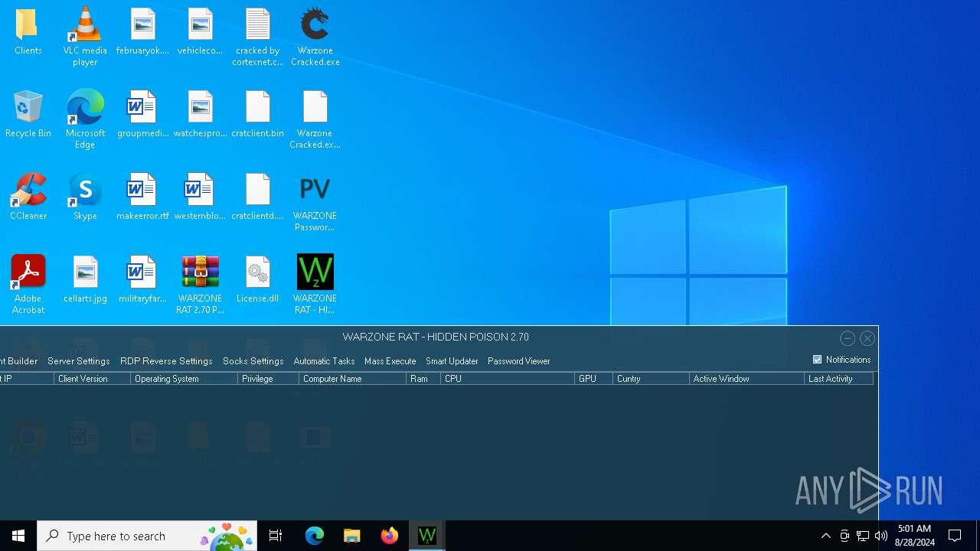Select the WARZONE RAT 2.70 archive
The height and width of the screenshot is (551, 980).
coord(200,285)
